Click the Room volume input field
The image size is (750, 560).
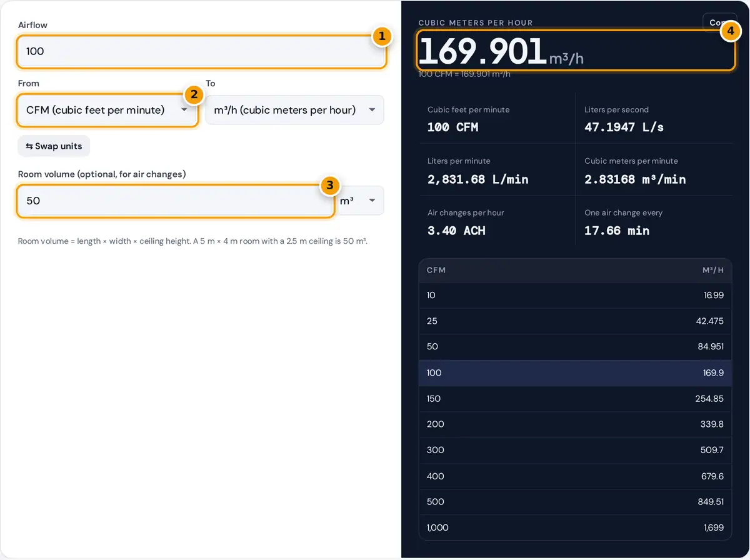[175, 201]
